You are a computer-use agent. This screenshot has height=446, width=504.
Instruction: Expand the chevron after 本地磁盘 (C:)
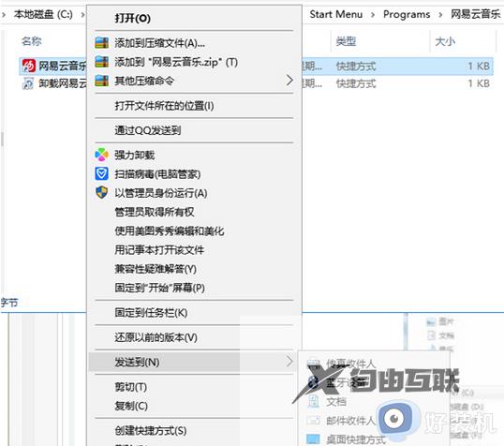pyautogui.click(x=82, y=15)
